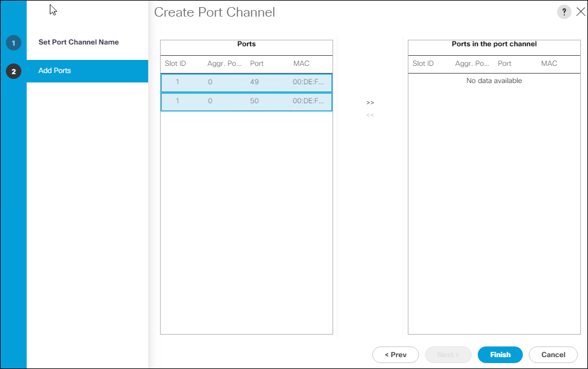The image size is (588, 369).
Task: Go to Set Port Channel Name step
Action: [78, 42]
